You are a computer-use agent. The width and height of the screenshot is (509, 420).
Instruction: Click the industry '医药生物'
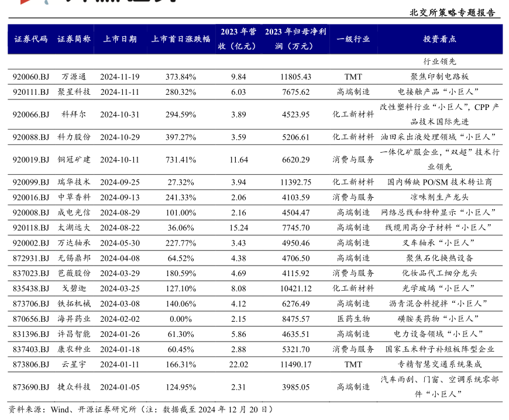[x=353, y=319]
